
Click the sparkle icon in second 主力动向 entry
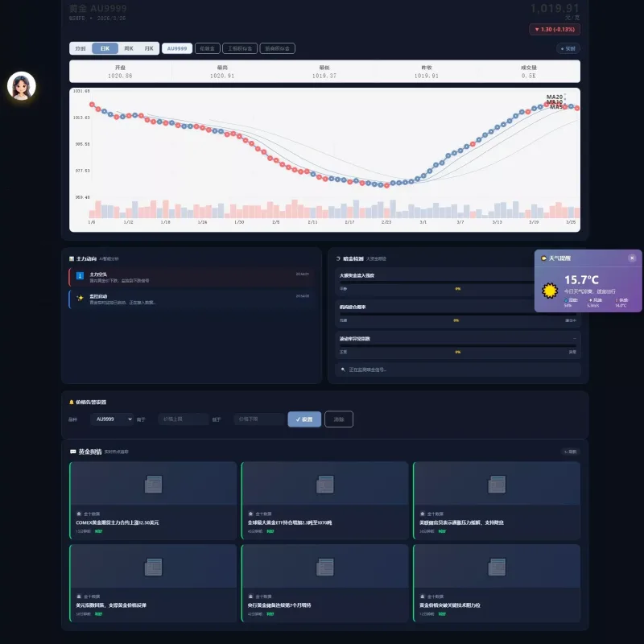80,298
